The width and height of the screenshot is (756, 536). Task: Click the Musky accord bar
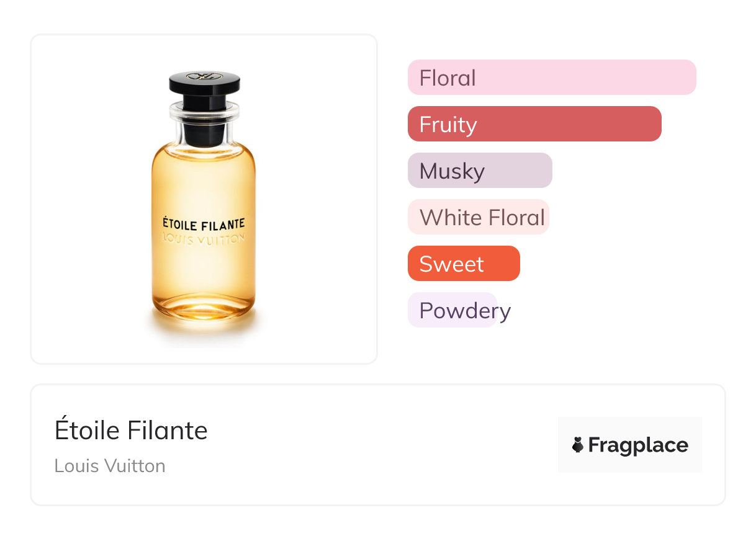coord(480,171)
